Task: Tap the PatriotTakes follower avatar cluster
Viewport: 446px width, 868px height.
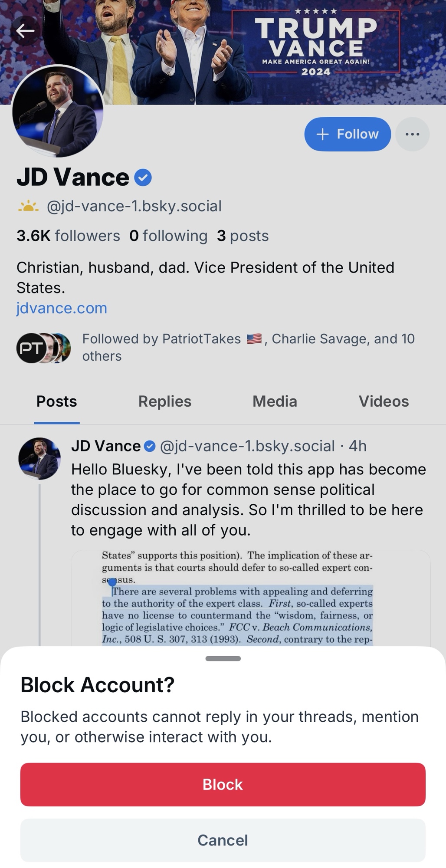Action: (x=43, y=348)
